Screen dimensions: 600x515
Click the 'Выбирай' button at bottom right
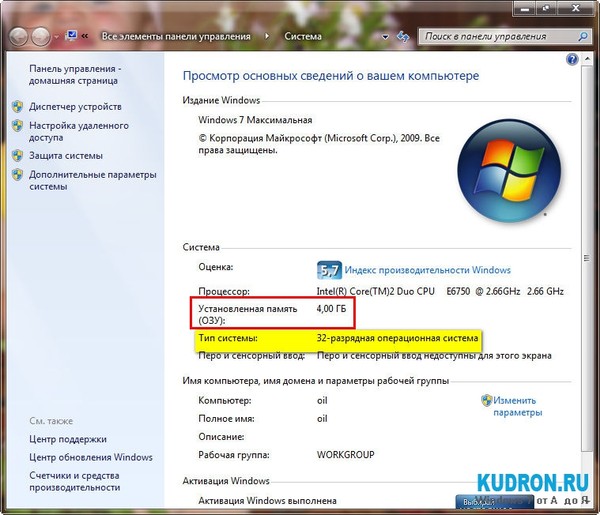pos(494,502)
